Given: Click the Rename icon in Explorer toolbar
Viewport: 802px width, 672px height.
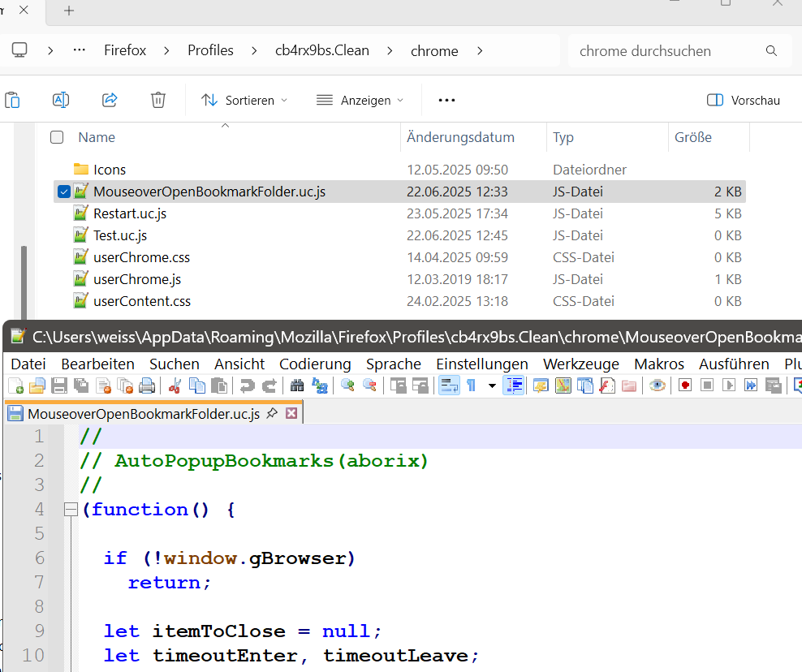Looking at the screenshot, I should coord(60,100).
